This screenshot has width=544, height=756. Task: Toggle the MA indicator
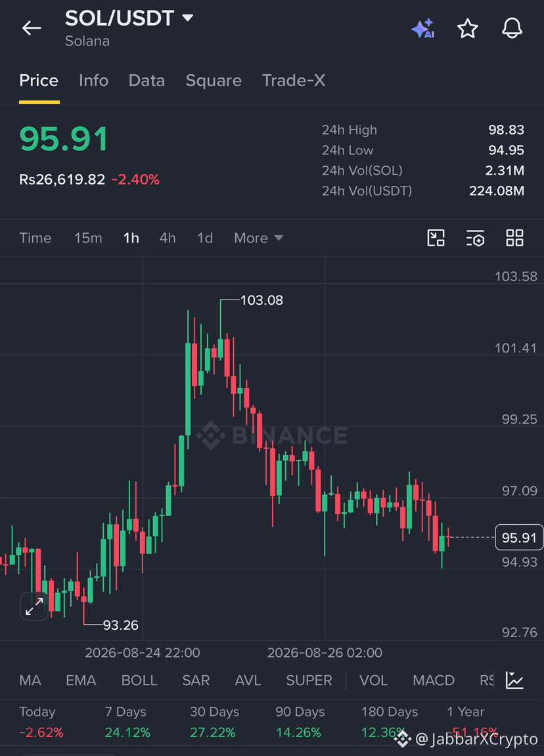tap(30, 680)
